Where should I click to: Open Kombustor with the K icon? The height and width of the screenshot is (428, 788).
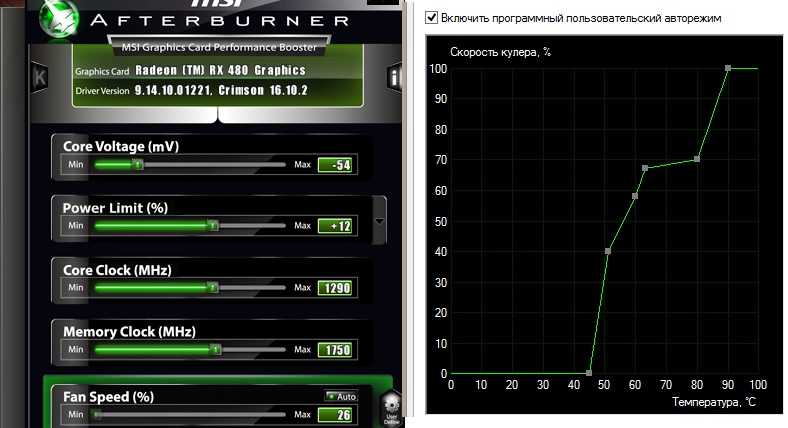coord(40,78)
